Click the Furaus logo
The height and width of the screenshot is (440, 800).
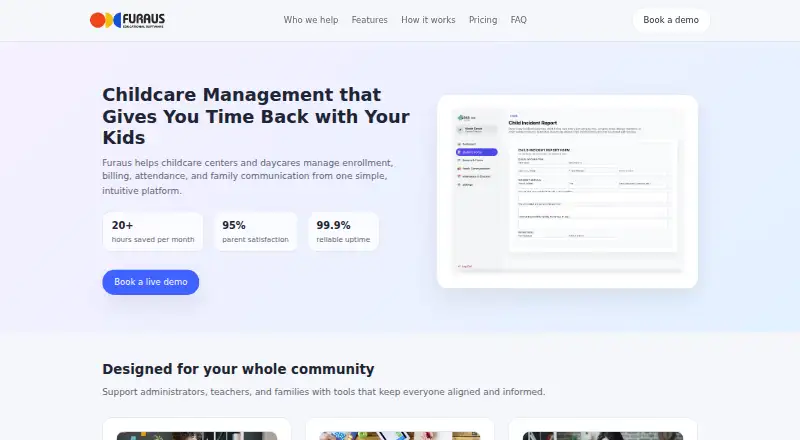pos(128,20)
